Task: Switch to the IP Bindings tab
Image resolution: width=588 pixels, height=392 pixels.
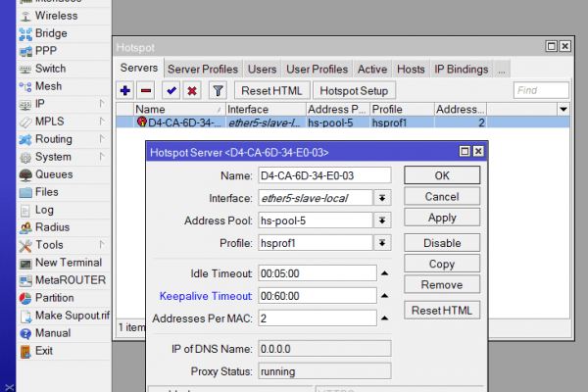Action: tap(462, 69)
